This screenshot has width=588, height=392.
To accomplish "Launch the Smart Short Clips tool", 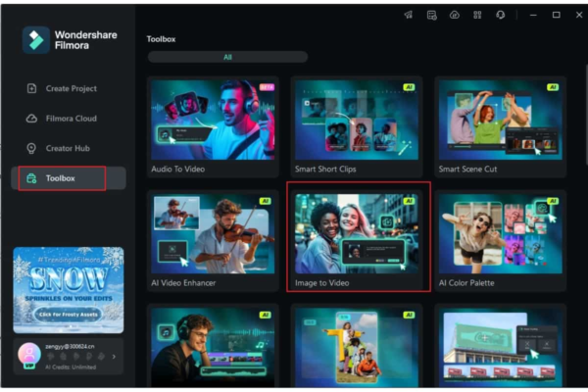I will coord(358,124).
